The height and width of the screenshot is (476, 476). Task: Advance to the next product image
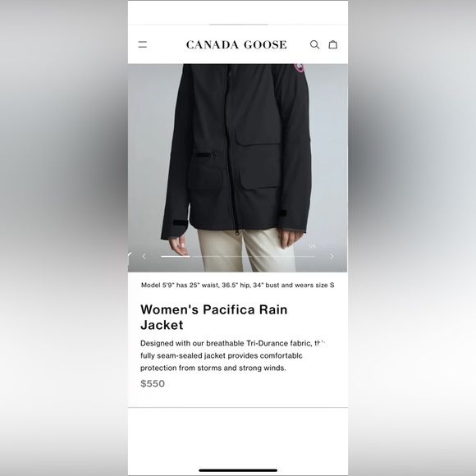point(332,256)
